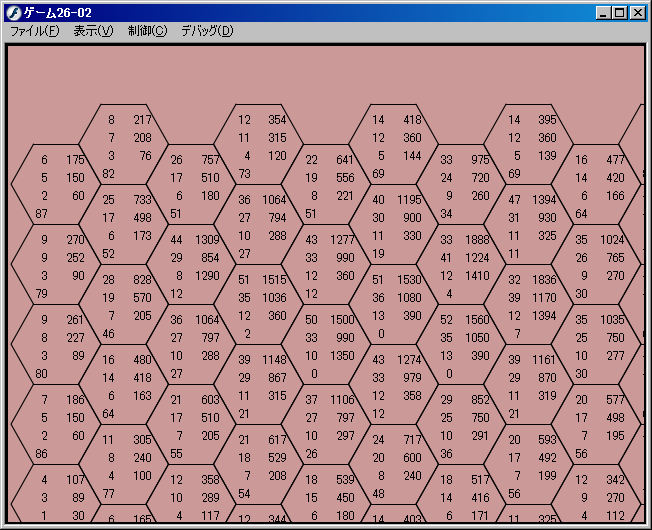Click the value 477 in hexagon
Image resolution: width=652 pixels, height=530 pixels.
[615, 160]
